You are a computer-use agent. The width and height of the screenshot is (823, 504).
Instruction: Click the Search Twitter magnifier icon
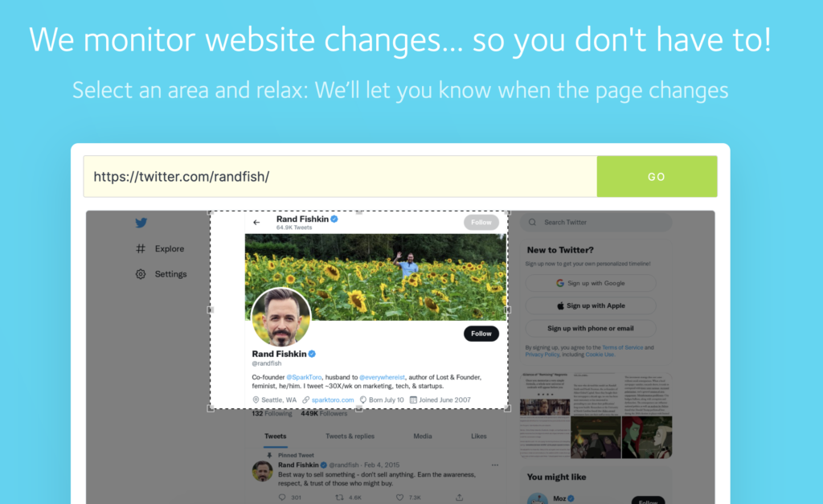532,222
